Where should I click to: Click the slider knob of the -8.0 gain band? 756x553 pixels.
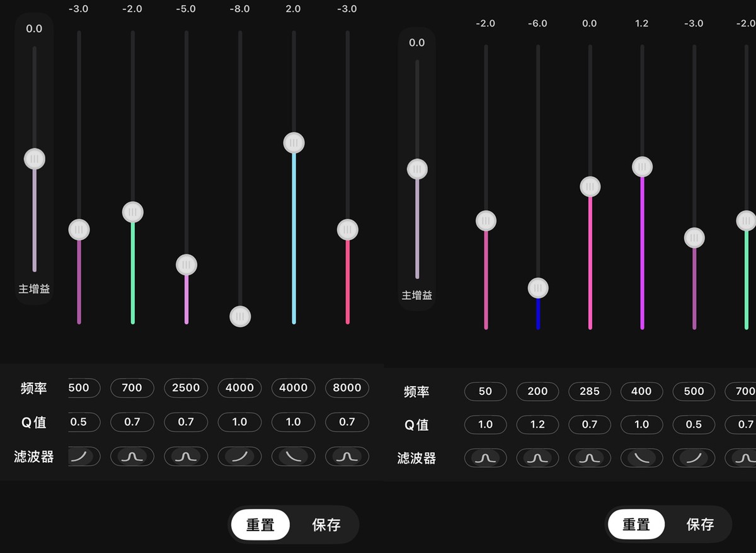pyautogui.click(x=240, y=316)
